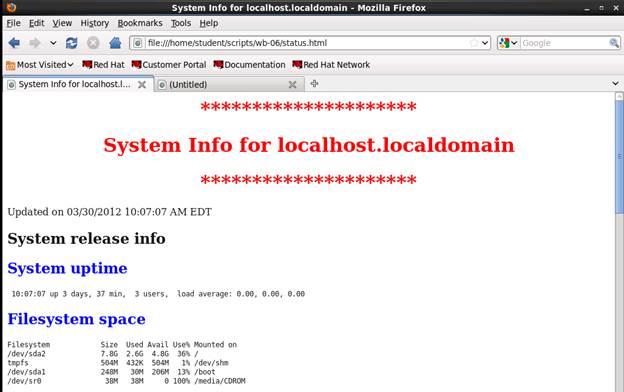Click the file:///home/student URL address field
The width and height of the screenshot is (624, 392).
(x=306, y=43)
